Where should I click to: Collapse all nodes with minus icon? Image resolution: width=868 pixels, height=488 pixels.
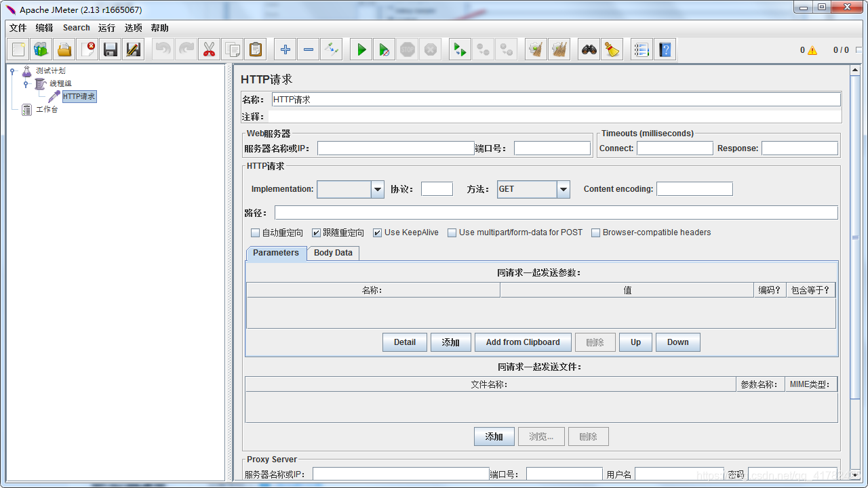[x=309, y=49]
